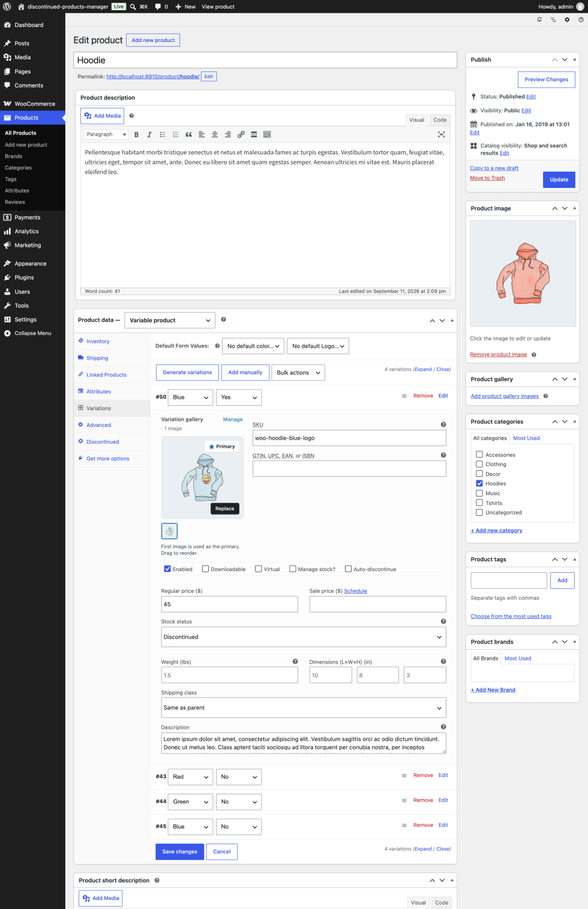The height and width of the screenshot is (909, 588).
Task: Insert blockquote in description editor
Action: [188, 134]
